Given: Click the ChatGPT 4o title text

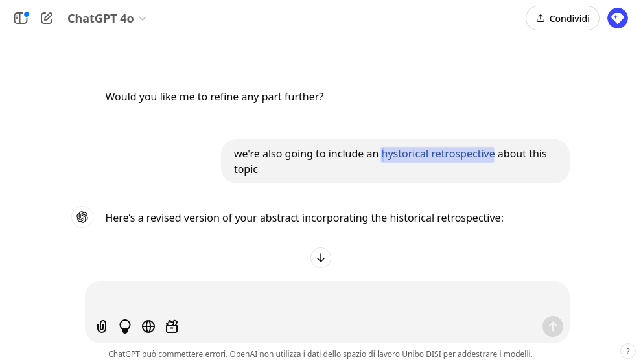Looking at the screenshot, I should tap(100, 19).
